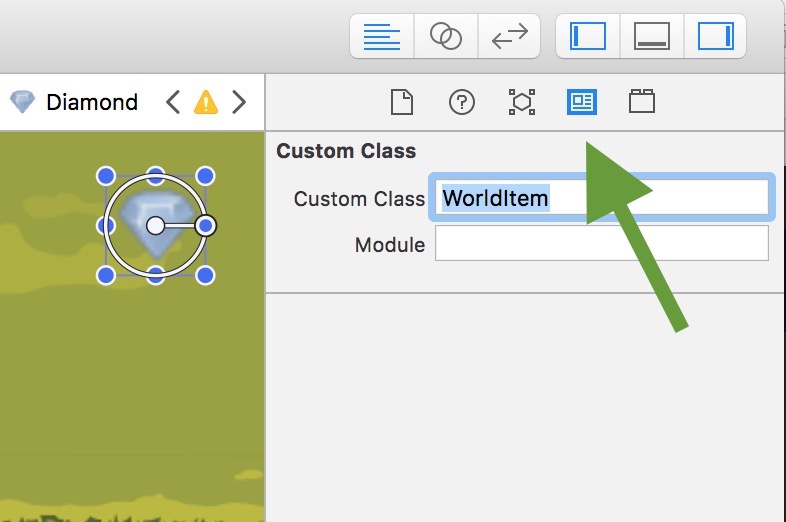The height and width of the screenshot is (522, 786).
Task: Click the top-left resize handle of the diamond
Action: pos(106,176)
